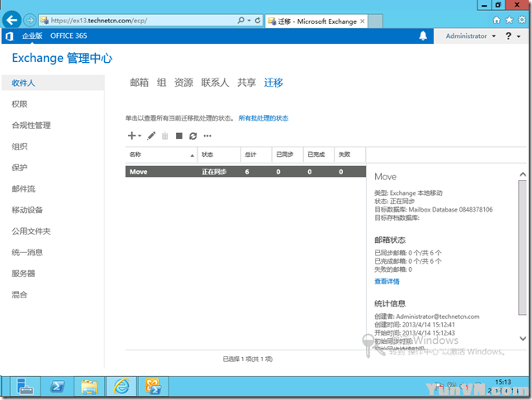Open a new browser tab
The height and width of the screenshot is (400, 532).
point(375,21)
